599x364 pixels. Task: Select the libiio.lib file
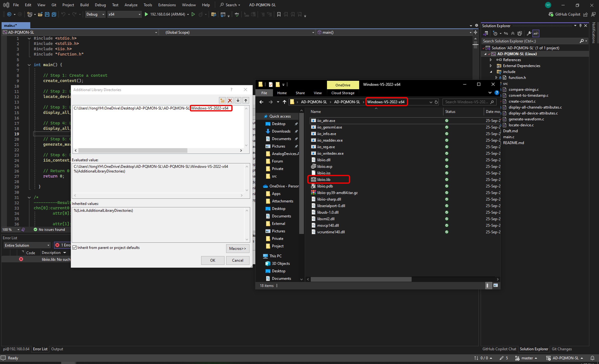click(323, 180)
